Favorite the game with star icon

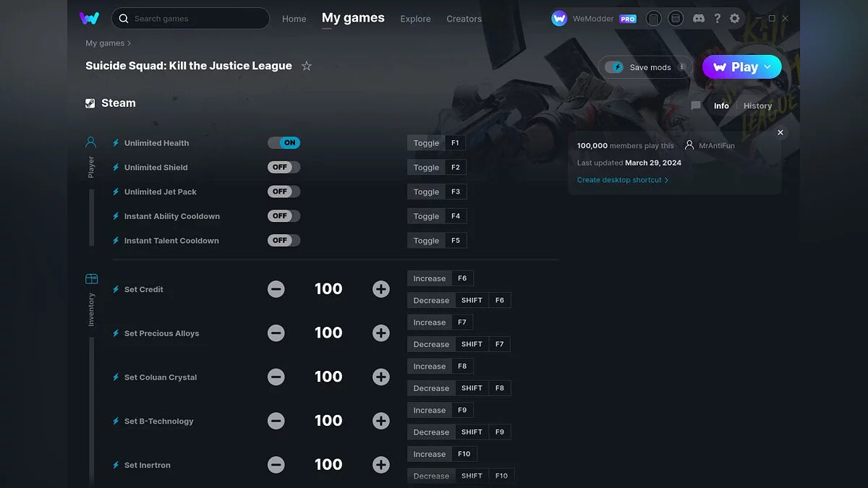307,66
